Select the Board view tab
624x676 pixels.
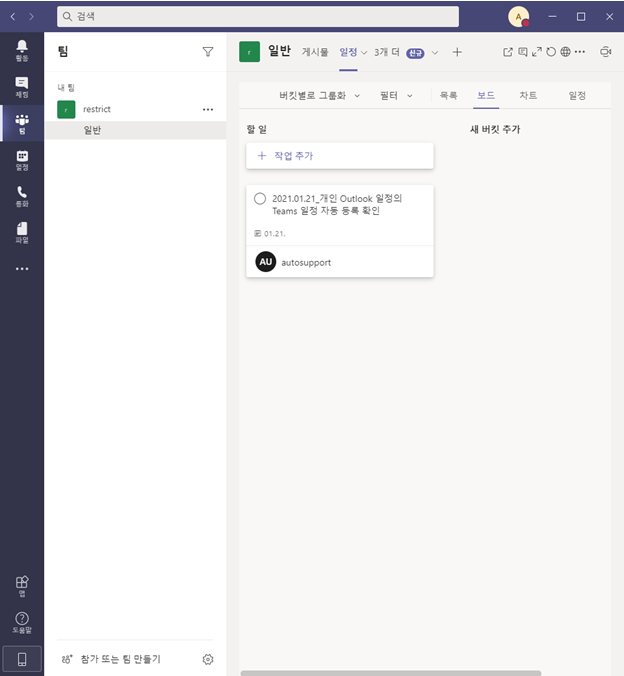pyautogui.click(x=486, y=96)
